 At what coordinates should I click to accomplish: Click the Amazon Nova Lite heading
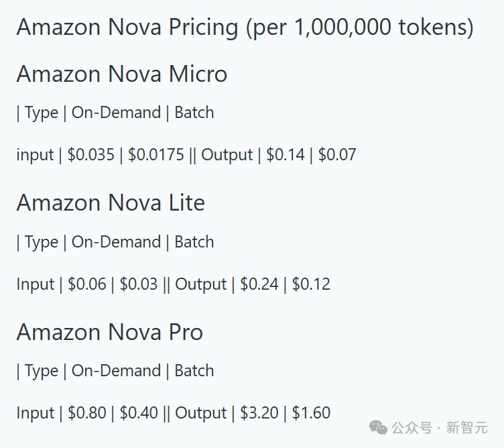[111, 203]
